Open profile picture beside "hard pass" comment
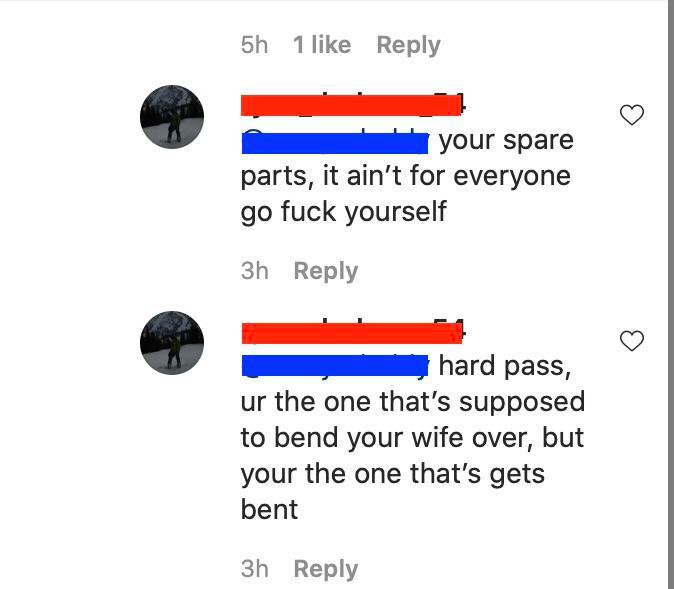The height and width of the screenshot is (589, 674). [x=172, y=343]
